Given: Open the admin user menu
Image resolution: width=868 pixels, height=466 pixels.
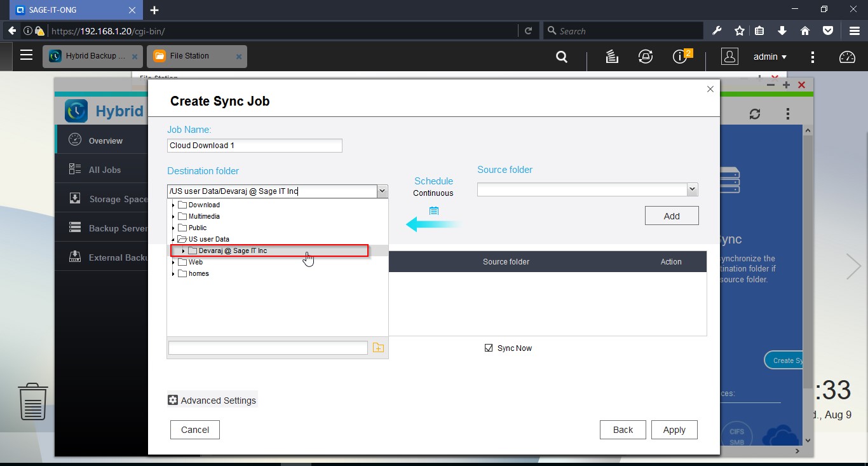Looking at the screenshot, I should click(x=770, y=57).
